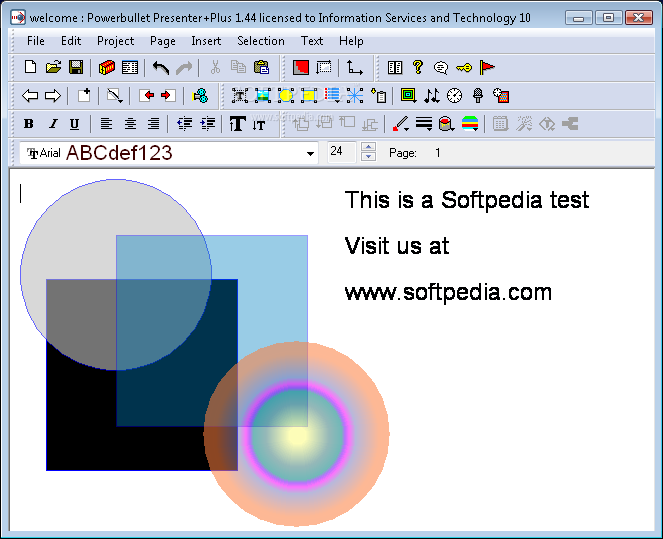Open the Edit menu

click(x=71, y=41)
